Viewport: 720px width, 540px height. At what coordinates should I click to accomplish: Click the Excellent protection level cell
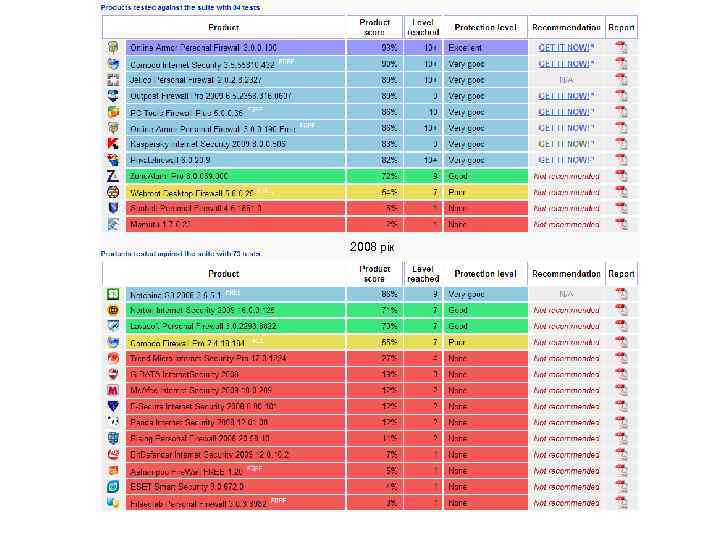click(485, 47)
